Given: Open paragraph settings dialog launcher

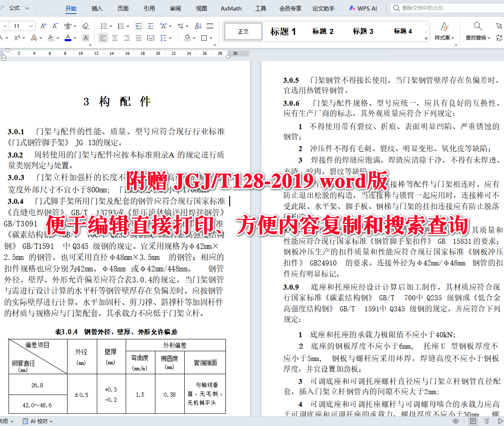Looking at the screenshot, I should tap(214, 45).
